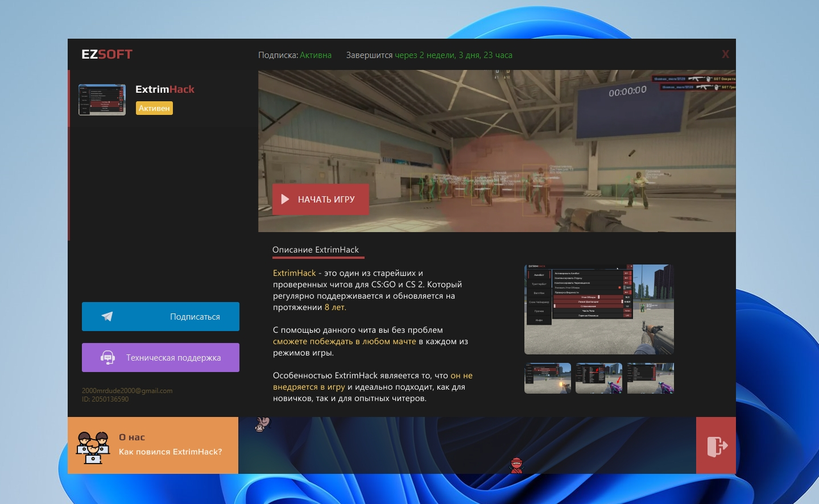Select the ExtrimHack product title in sidebar
Viewport: 819px width, 504px height.
click(x=165, y=89)
